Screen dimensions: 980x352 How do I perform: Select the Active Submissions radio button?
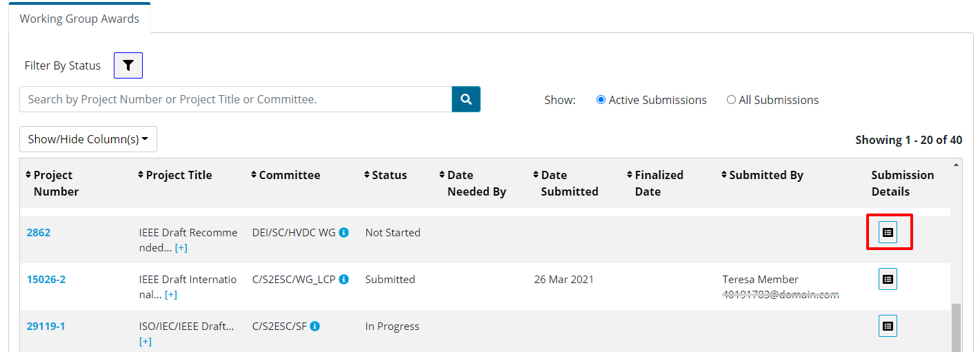[x=601, y=100]
